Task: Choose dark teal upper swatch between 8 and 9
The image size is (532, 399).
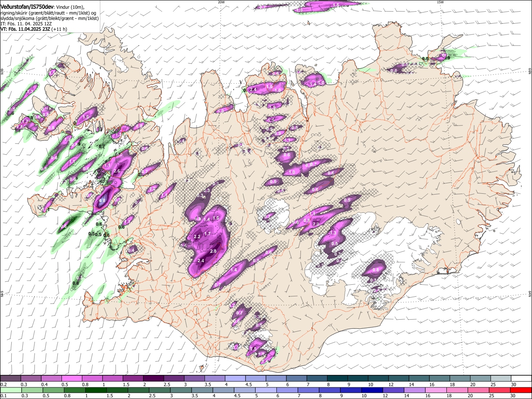Action: tap(337, 379)
